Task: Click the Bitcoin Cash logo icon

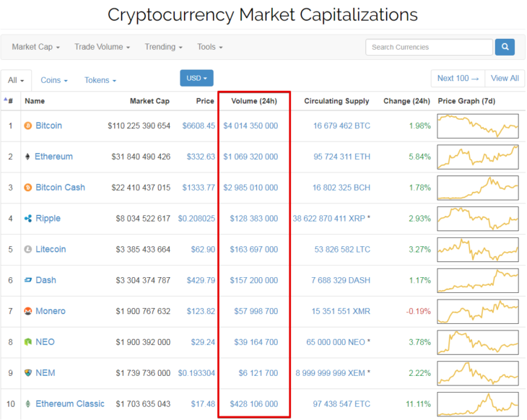Action: (28, 188)
